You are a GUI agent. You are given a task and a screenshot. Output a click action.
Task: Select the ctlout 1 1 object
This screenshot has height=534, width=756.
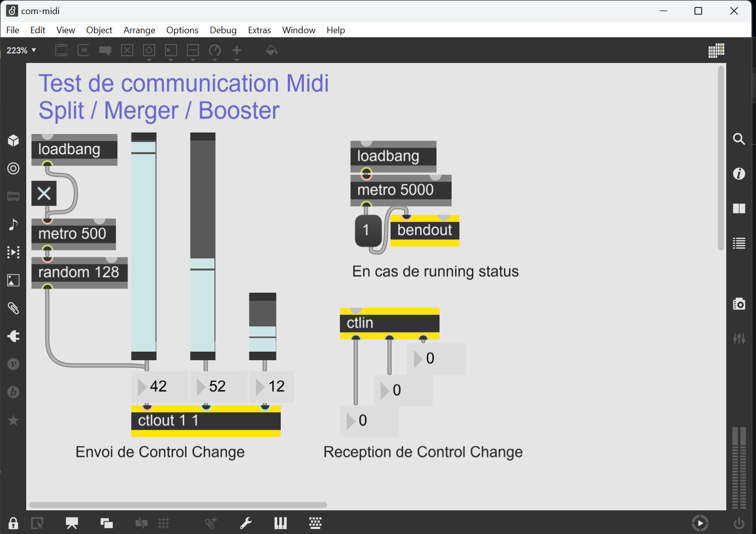[x=206, y=421]
